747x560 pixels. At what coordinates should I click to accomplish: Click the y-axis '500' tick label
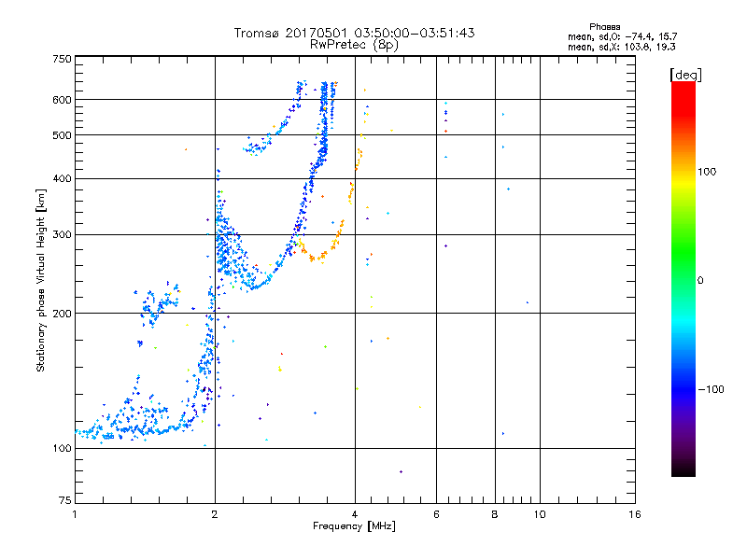tap(62, 135)
